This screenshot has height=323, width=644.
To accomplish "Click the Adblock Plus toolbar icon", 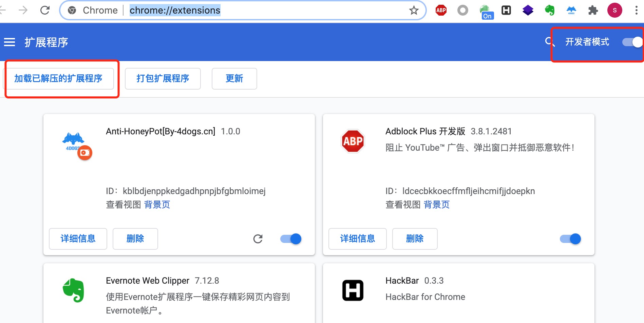I will (441, 10).
